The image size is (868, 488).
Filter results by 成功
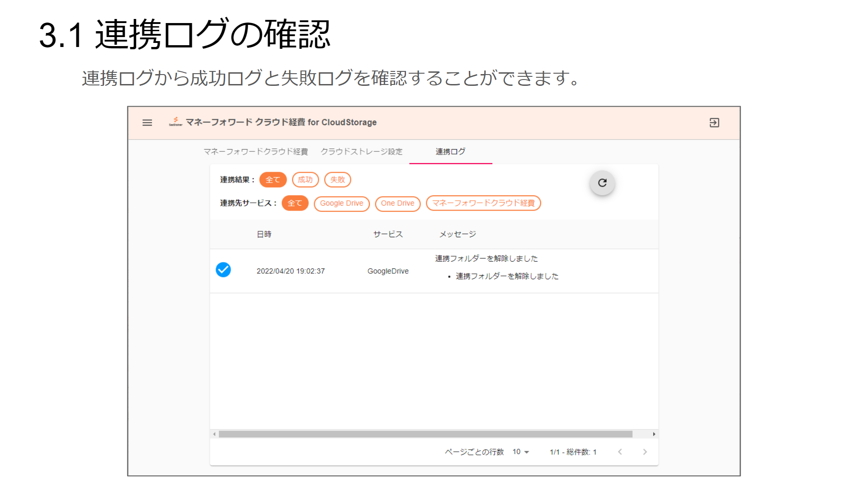click(x=306, y=180)
